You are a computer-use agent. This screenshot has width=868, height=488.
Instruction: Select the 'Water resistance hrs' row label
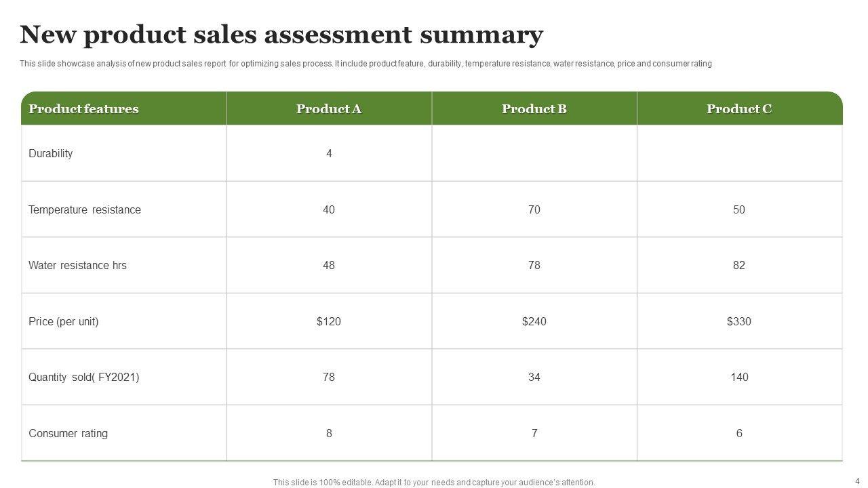click(77, 266)
